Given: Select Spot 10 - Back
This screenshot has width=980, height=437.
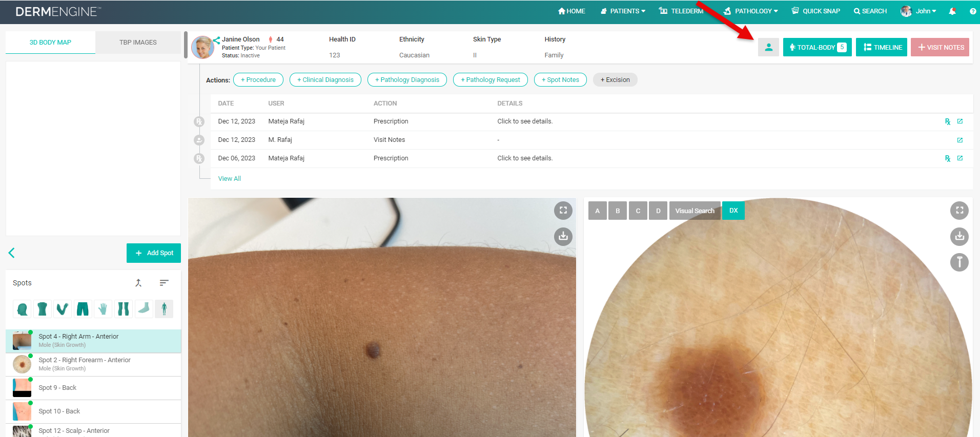Looking at the screenshot, I should (x=93, y=411).
